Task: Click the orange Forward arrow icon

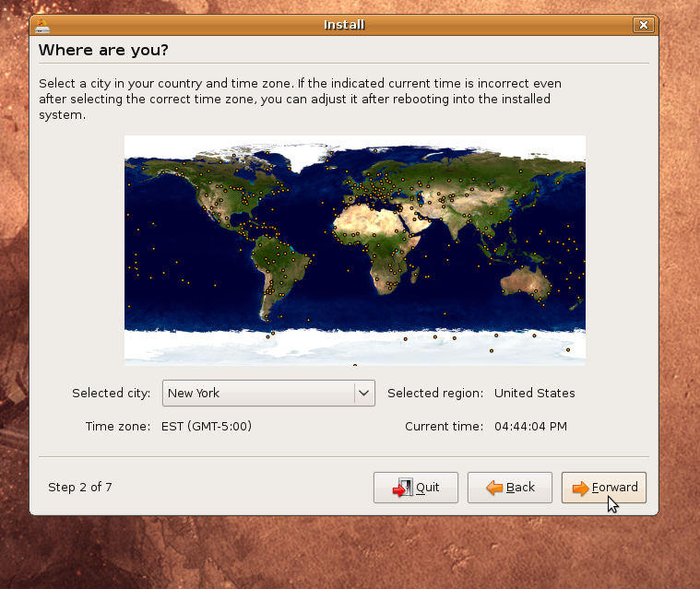Action: point(580,489)
